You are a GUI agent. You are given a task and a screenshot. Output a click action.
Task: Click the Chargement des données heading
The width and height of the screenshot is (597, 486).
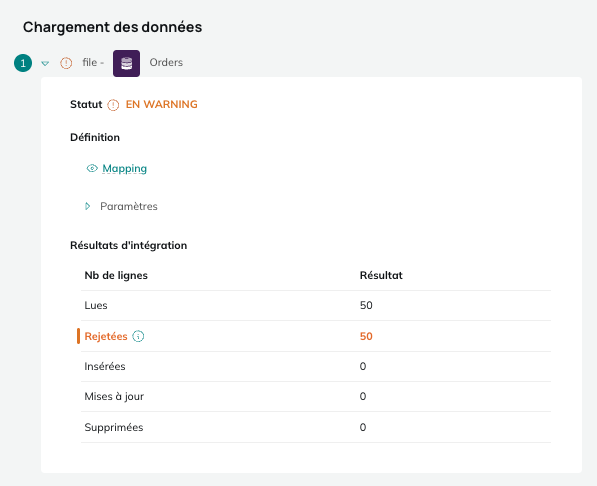click(112, 27)
